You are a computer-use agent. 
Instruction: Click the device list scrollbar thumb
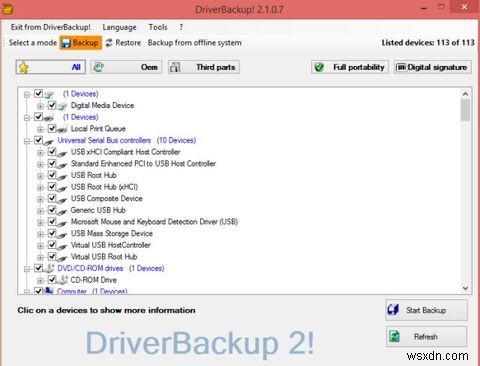pos(465,110)
